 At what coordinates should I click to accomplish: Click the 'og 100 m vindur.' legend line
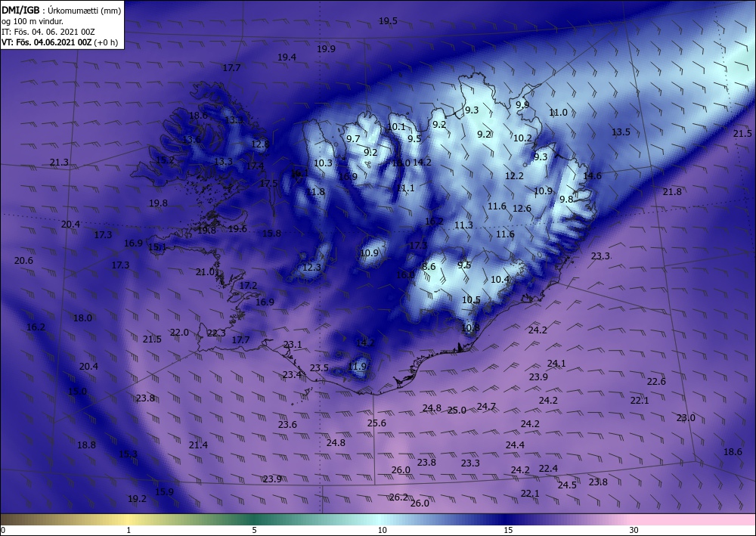click(33, 21)
